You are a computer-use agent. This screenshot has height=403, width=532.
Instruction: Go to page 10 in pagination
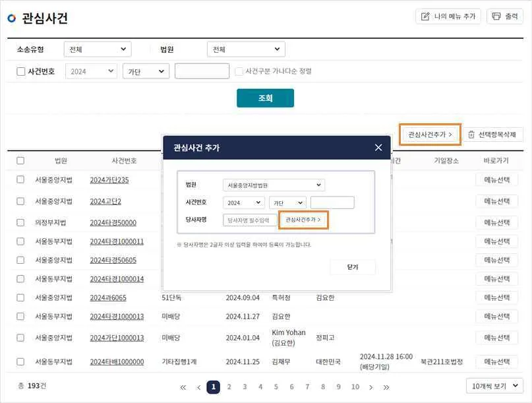[x=355, y=387]
